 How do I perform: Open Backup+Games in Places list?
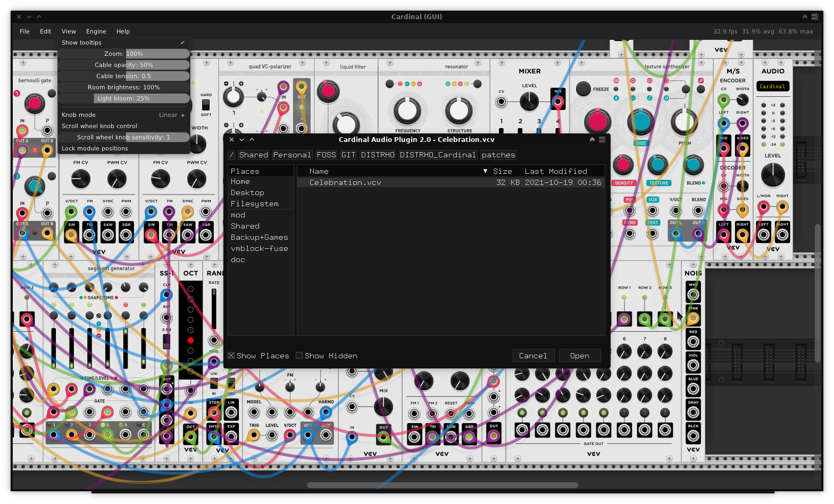(x=261, y=237)
